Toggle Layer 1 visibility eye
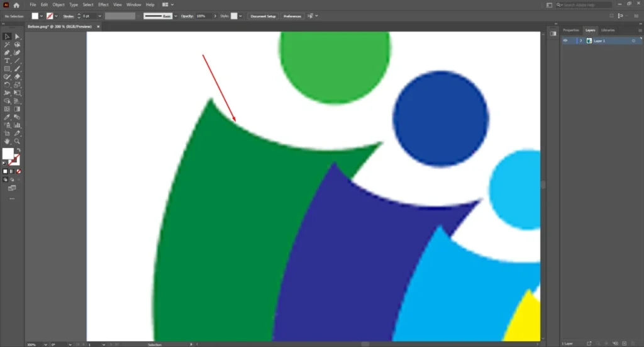Image resolution: width=644 pixels, height=347 pixels. (x=565, y=41)
